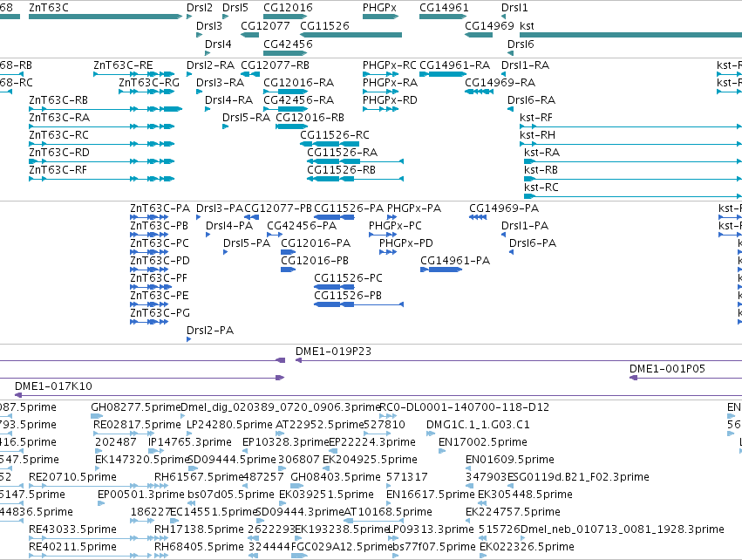Select the Drsl6 gene label
This screenshot has height=560, width=742.
point(521,44)
